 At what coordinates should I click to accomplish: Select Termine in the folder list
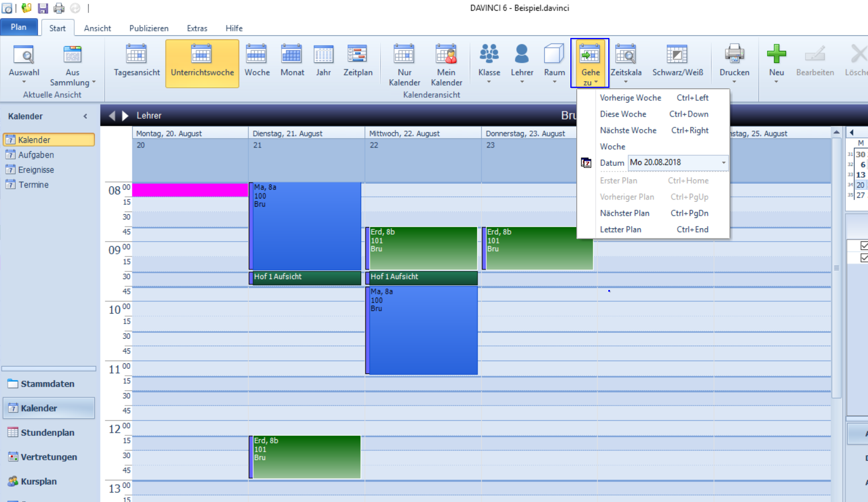coord(33,185)
